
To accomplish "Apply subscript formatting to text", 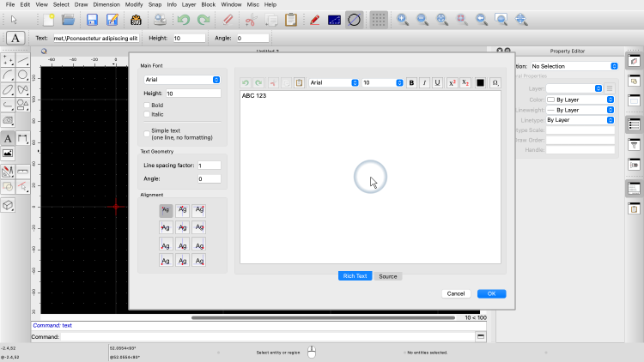I will click(465, 83).
